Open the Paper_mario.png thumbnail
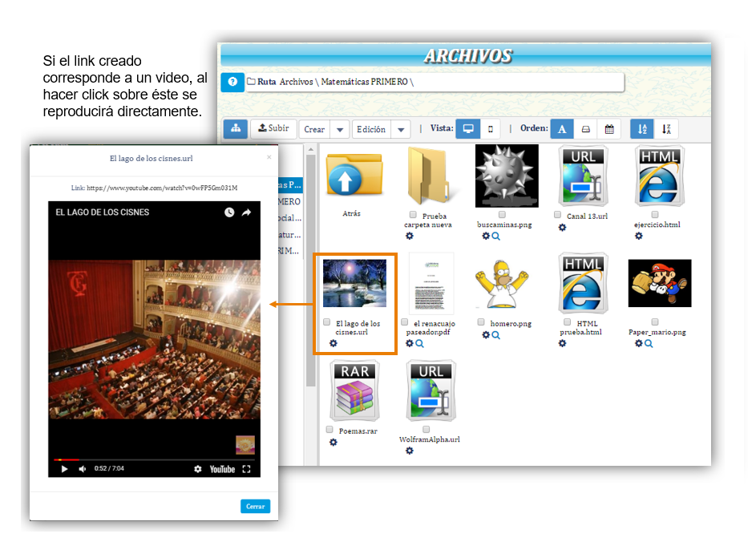 pyautogui.click(x=660, y=283)
